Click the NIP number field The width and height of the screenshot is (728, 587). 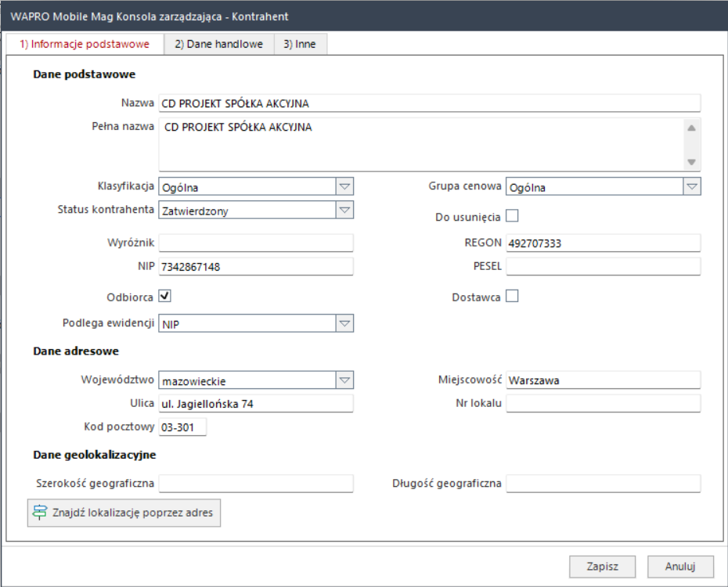(x=256, y=266)
